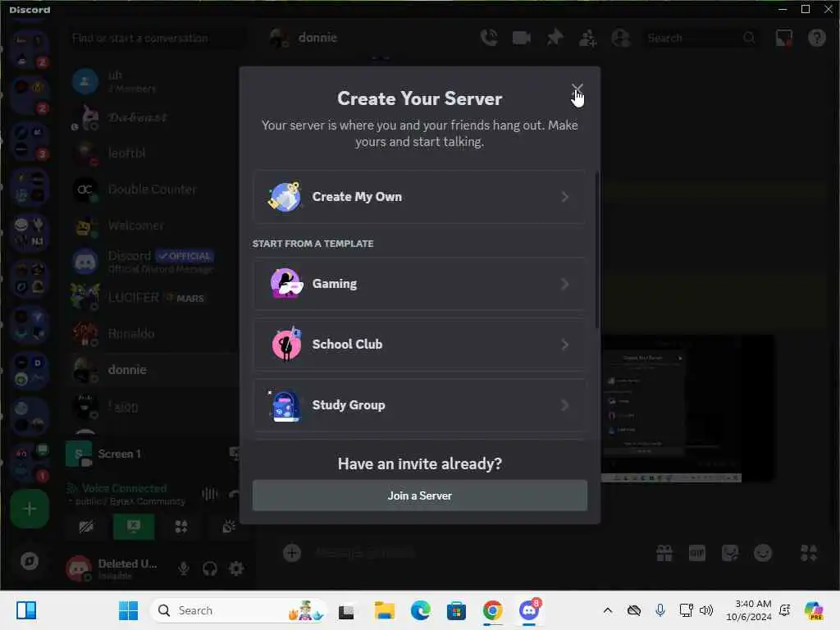
Task: Click message attachment plus button
Action: point(292,553)
